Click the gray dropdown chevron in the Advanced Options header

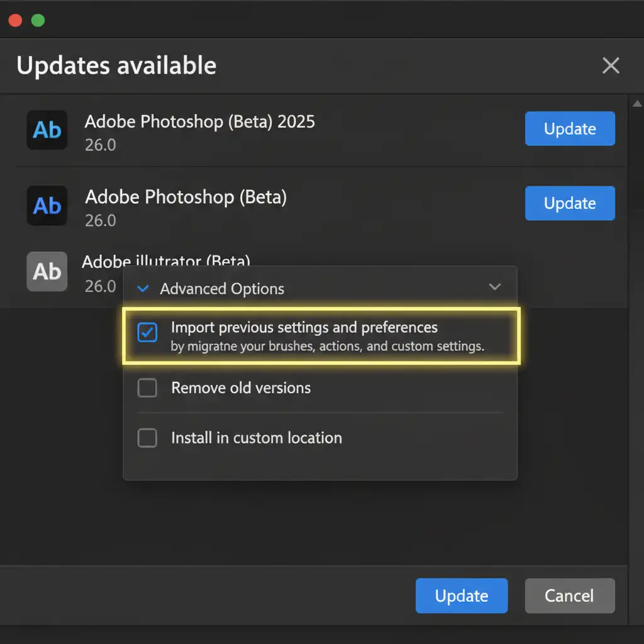click(x=495, y=287)
